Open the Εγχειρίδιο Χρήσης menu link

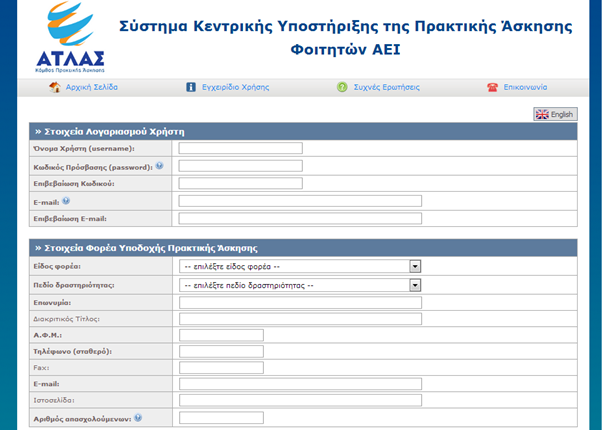click(235, 87)
